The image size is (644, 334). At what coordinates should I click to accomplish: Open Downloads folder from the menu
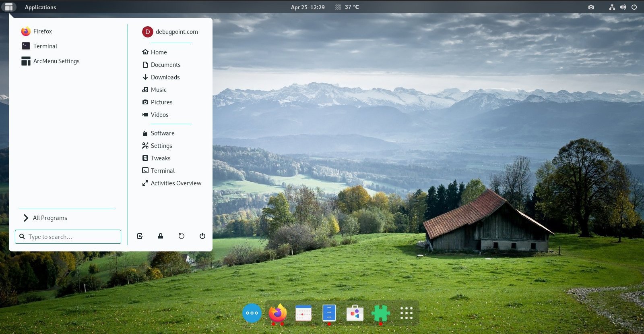click(165, 77)
